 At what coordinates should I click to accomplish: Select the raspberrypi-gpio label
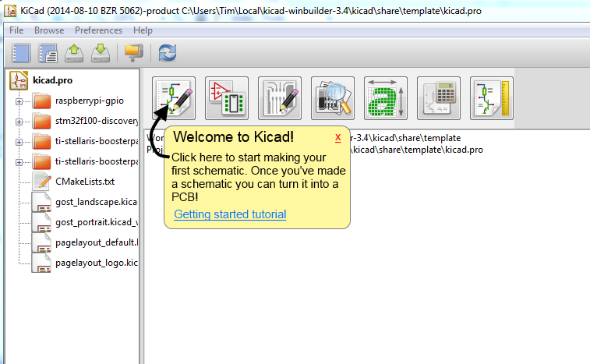pos(90,101)
